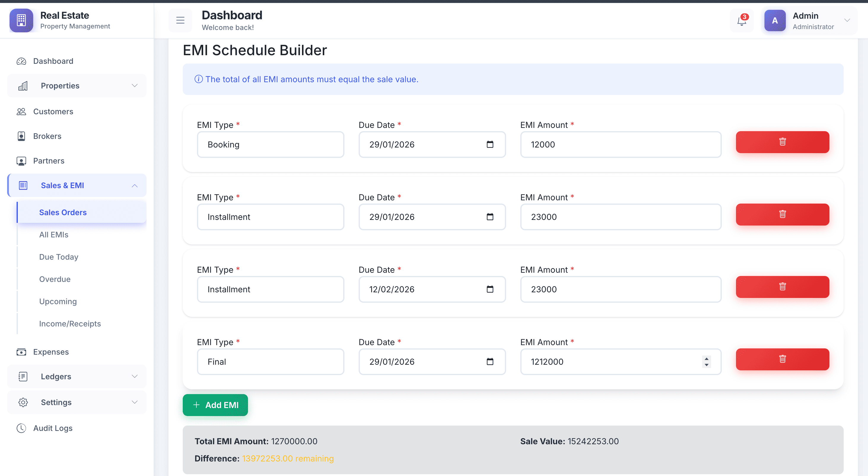
Task: Click the Booking EMI Amount field
Action: (620, 145)
